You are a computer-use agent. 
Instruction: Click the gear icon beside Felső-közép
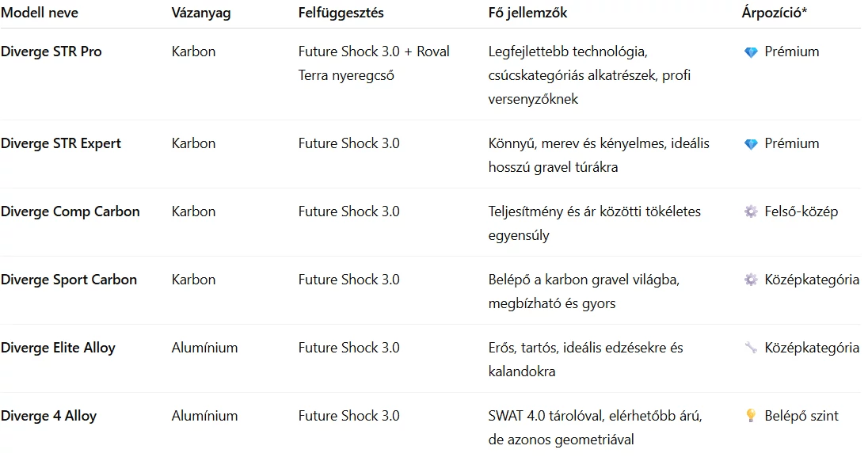(x=751, y=212)
